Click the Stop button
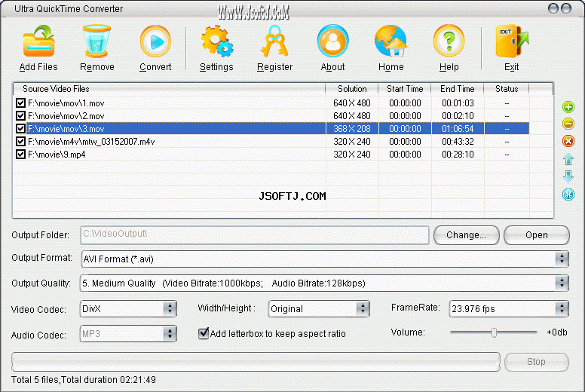Viewport: 585px width, 392px height. point(537,361)
